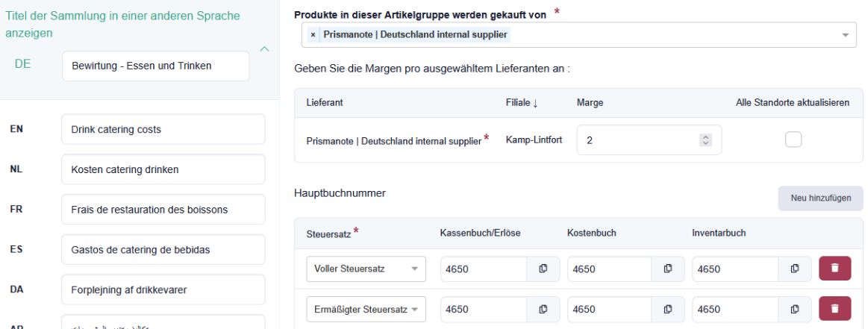Click the FR field Frais de restauration
The image size is (868, 329).
click(163, 210)
